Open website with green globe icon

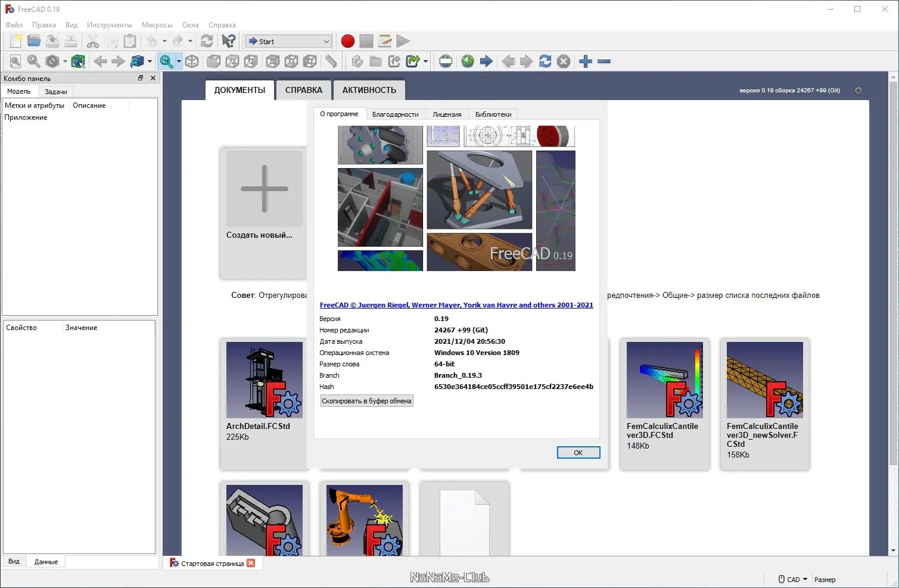click(x=468, y=61)
